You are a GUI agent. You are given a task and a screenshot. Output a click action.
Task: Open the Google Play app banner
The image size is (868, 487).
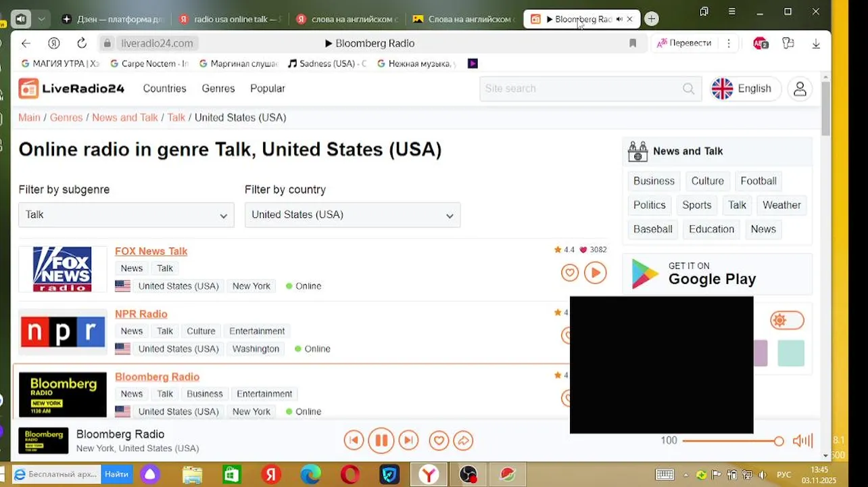pyautogui.click(x=717, y=274)
